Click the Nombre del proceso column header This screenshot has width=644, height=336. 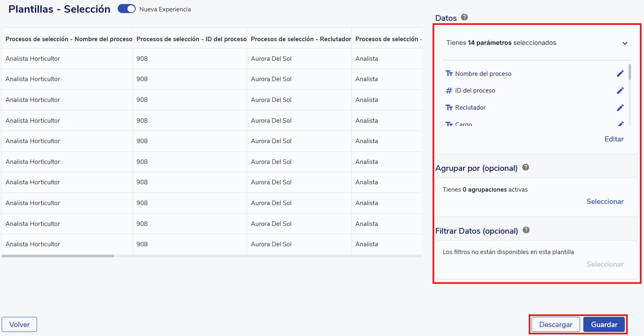click(69, 39)
